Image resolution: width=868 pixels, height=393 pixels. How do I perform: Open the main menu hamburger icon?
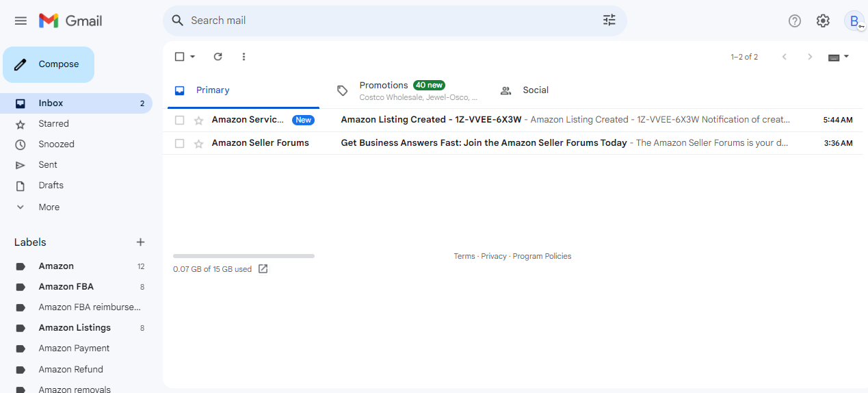[x=21, y=21]
